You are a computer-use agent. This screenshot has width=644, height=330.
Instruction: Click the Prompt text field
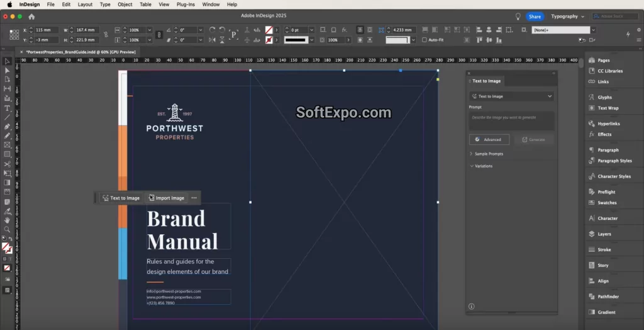511,121
